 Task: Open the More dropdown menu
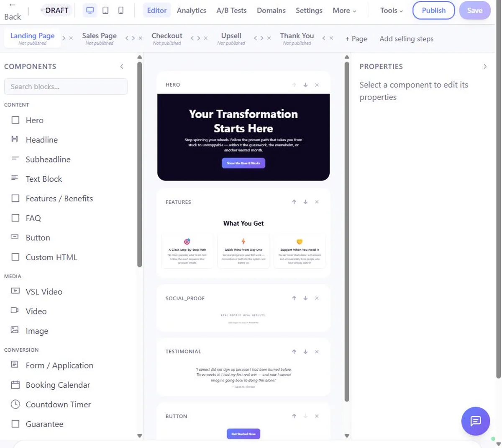click(x=344, y=10)
